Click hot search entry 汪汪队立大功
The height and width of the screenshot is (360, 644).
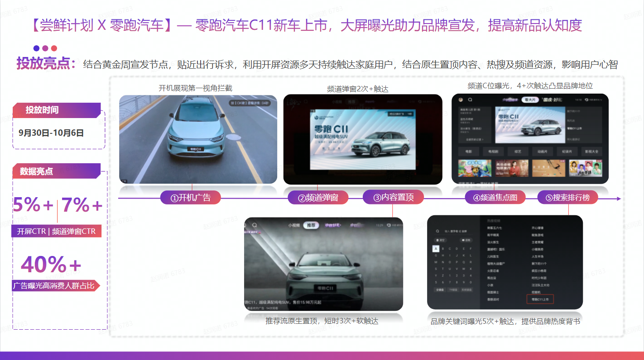coord(541,285)
